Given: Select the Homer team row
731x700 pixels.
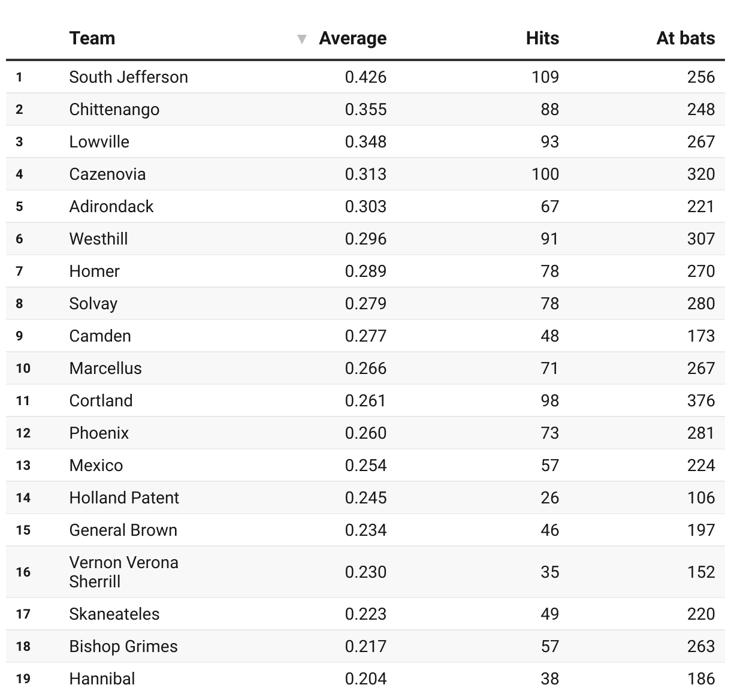Looking at the screenshot, I should tap(365, 271).
